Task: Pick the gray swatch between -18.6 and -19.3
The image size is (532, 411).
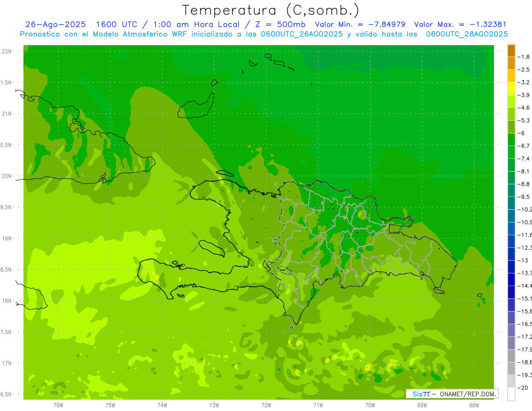Action: (x=511, y=368)
